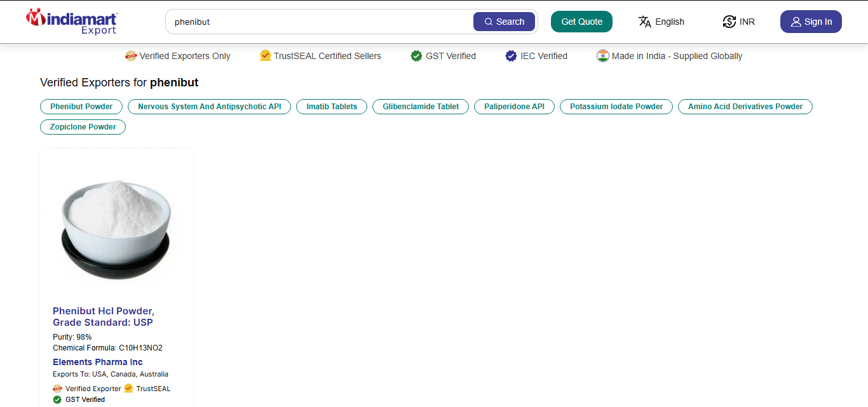
Task: Click the language translate icon
Action: pyautogui.click(x=645, y=22)
